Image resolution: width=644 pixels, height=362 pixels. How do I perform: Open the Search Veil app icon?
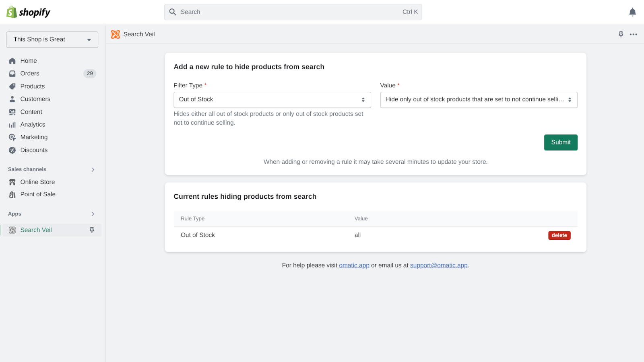pos(115,34)
